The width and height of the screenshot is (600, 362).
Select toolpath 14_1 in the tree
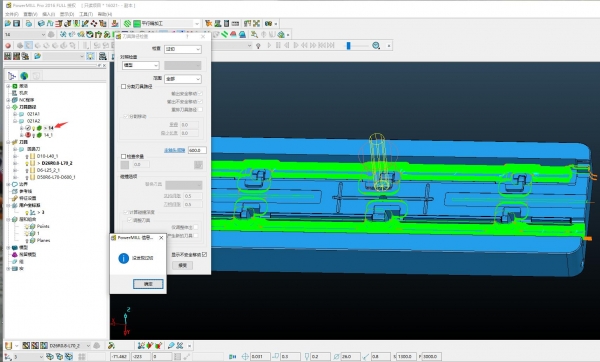(x=48, y=135)
